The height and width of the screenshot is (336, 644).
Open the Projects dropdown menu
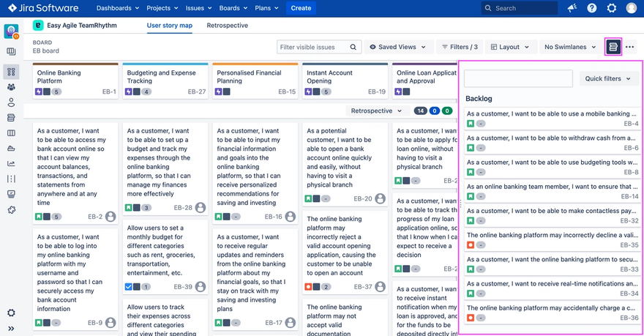[162, 8]
